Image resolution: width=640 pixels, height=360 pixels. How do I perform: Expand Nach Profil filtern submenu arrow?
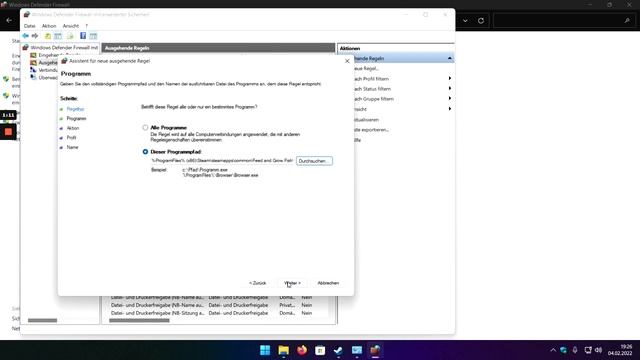[450, 78]
